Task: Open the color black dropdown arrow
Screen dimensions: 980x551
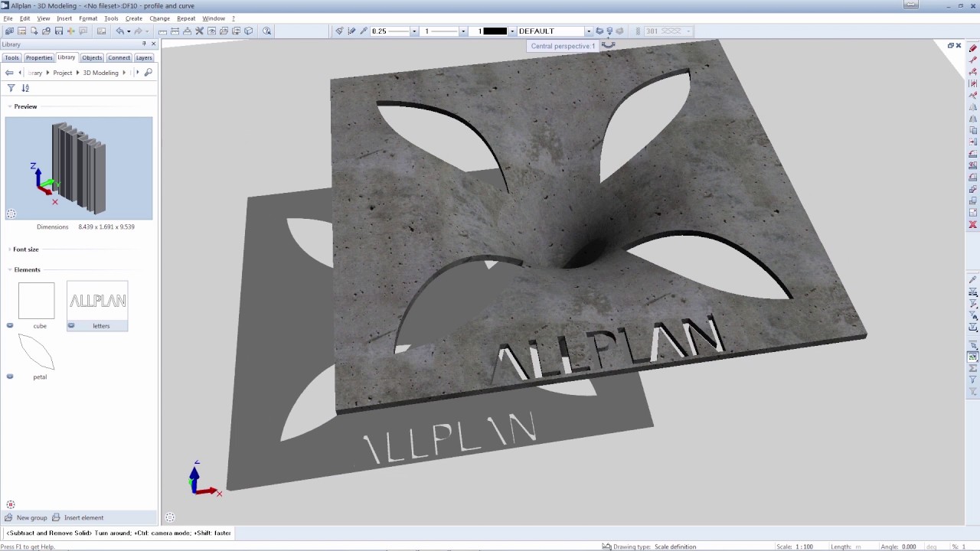Action: (511, 31)
